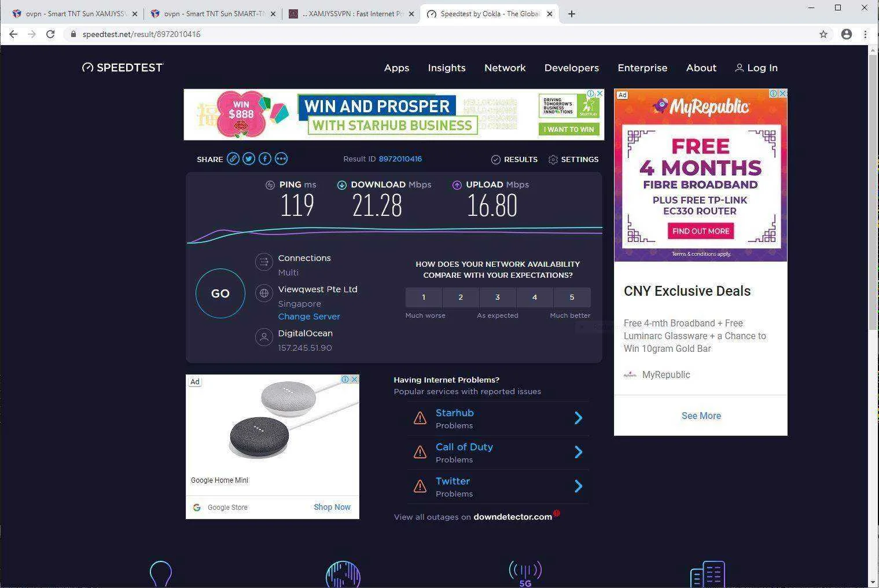Open more share options ellipsis icon
This screenshot has width=879, height=588.
point(281,159)
